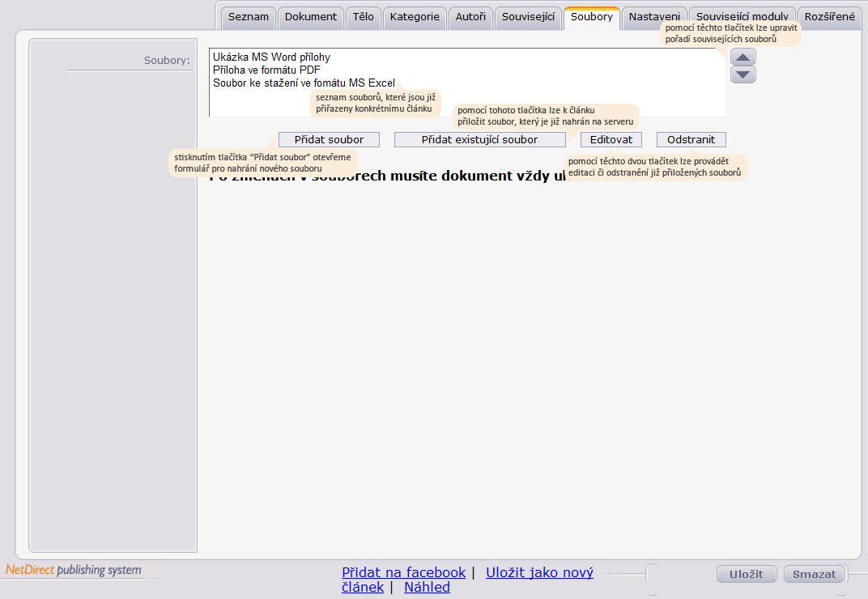The height and width of the screenshot is (599, 868).
Task: Click the Přidat soubor button
Action: pos(329,139)
